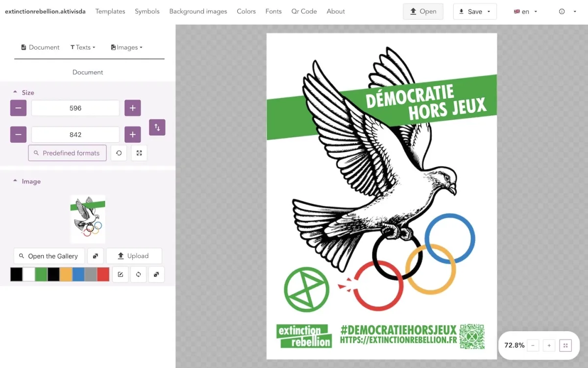Decrease the height value of 842
Image resolution: width=588 pixels, height=368 pixels.
point(18,134)
